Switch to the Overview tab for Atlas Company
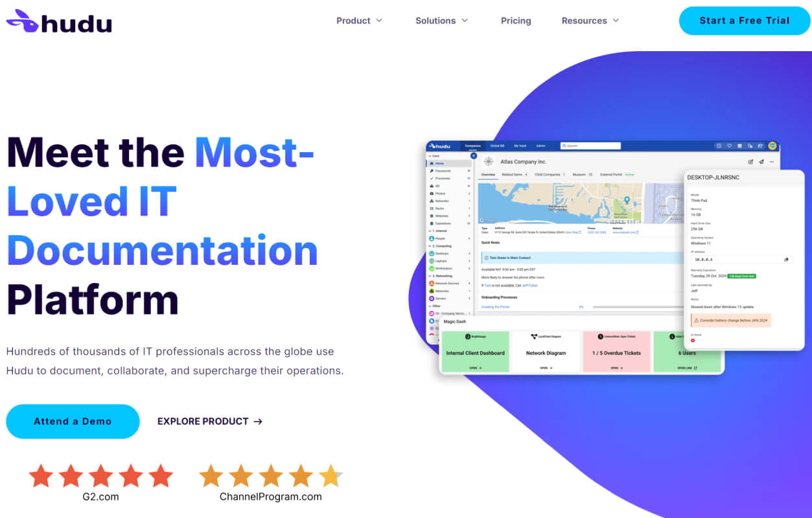The width and height of the screenshot is (812, 518). point(488,175)
